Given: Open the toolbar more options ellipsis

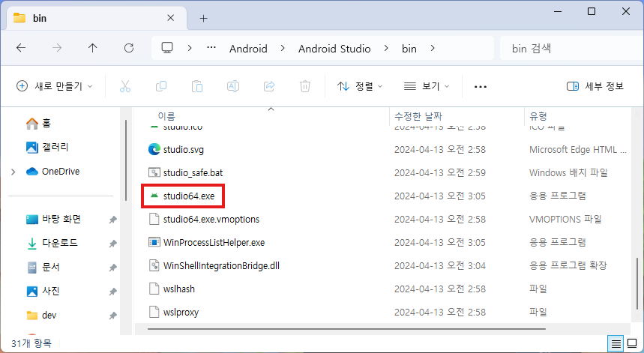Looking at the screenshot, I should coord(480,87).
